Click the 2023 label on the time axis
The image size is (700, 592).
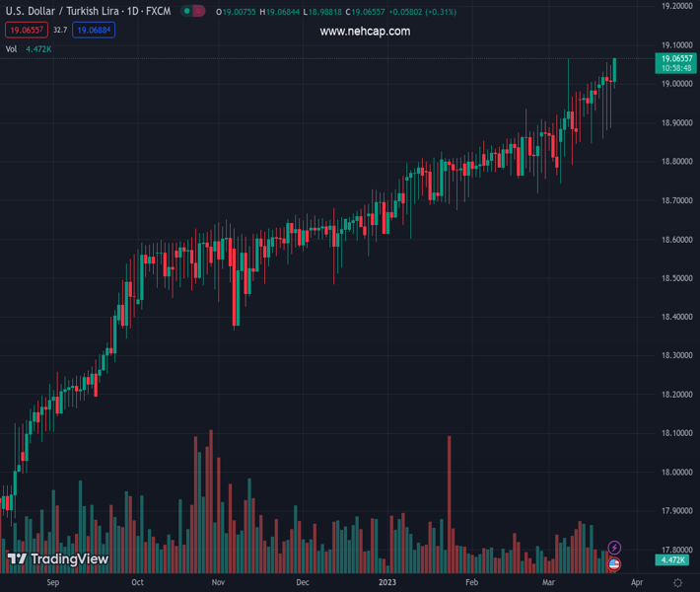pyautogui.click(x=388, y=583)
